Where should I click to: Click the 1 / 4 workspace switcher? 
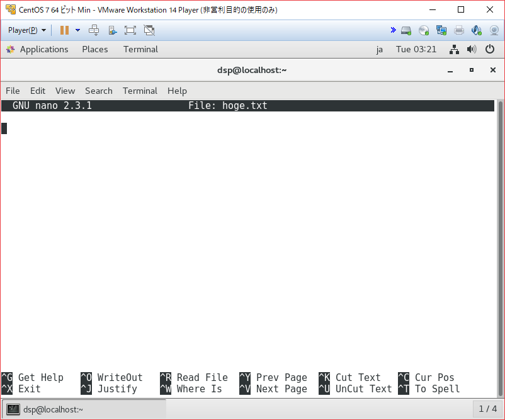(x=487, y=409)
